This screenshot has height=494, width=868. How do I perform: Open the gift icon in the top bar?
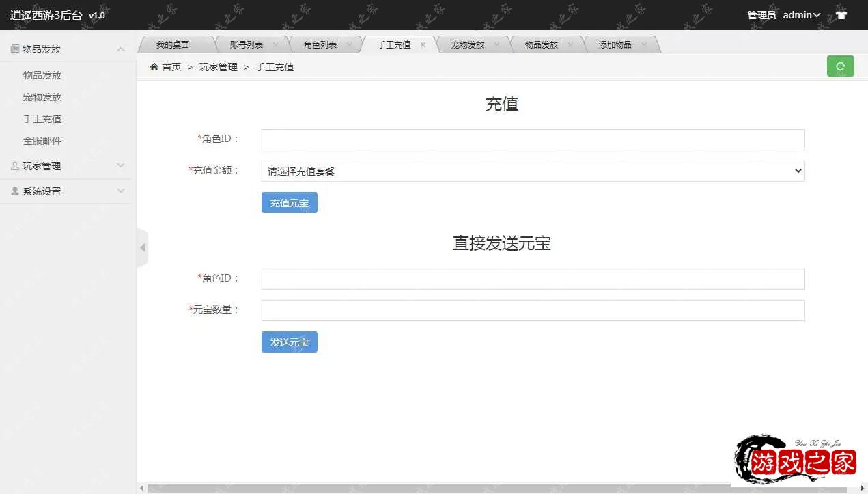tap(841, 14)
